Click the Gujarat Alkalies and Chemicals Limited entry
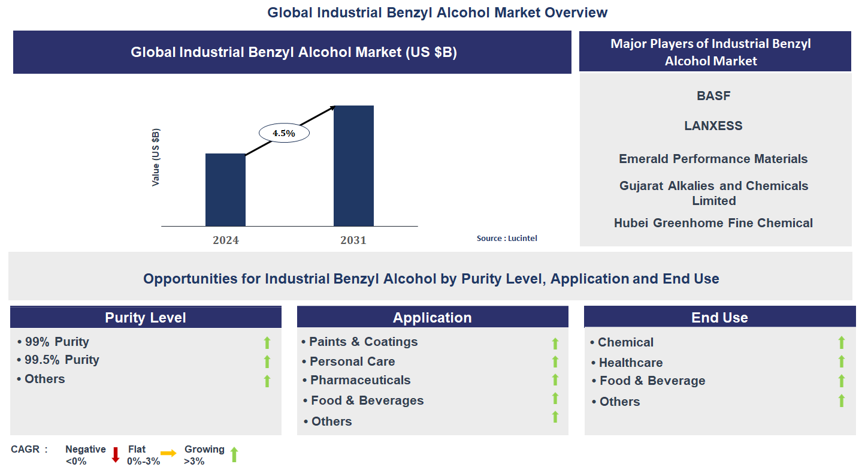This screenshot has width=868, height=473. (713, 193)
